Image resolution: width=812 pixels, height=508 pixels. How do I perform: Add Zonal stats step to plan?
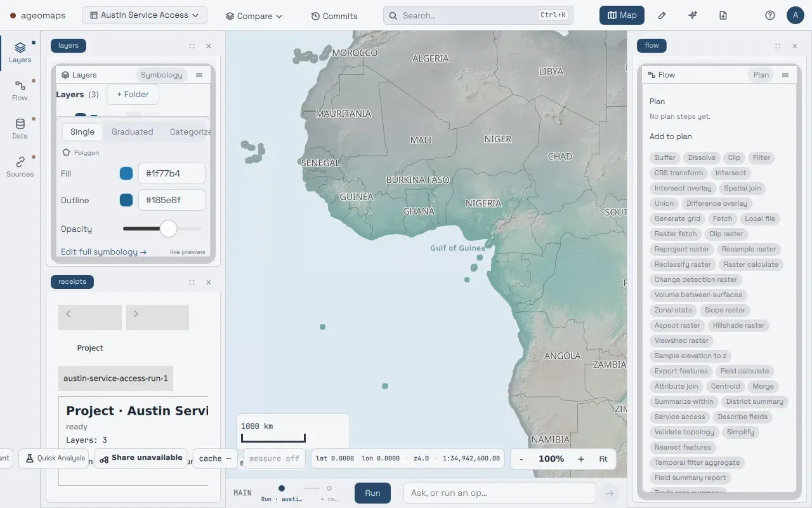[673, 311]
